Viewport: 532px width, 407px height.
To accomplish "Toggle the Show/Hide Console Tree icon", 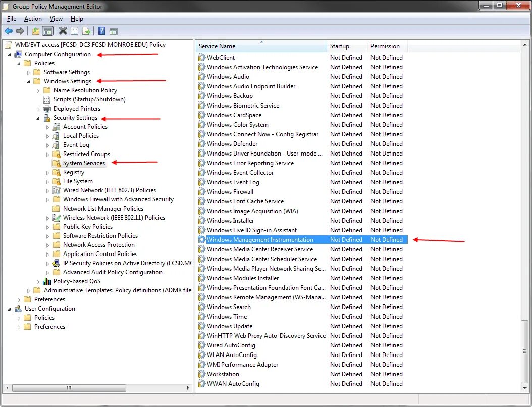I will click(x=48, y=31).
